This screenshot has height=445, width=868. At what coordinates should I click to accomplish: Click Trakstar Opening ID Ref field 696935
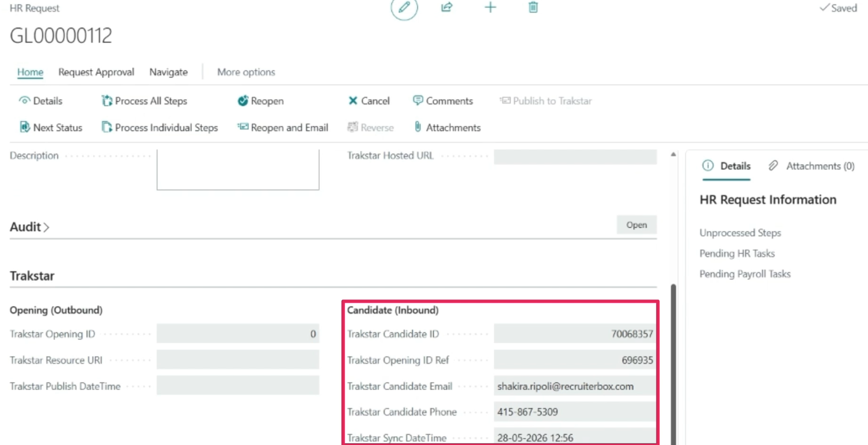coord(575,360)
